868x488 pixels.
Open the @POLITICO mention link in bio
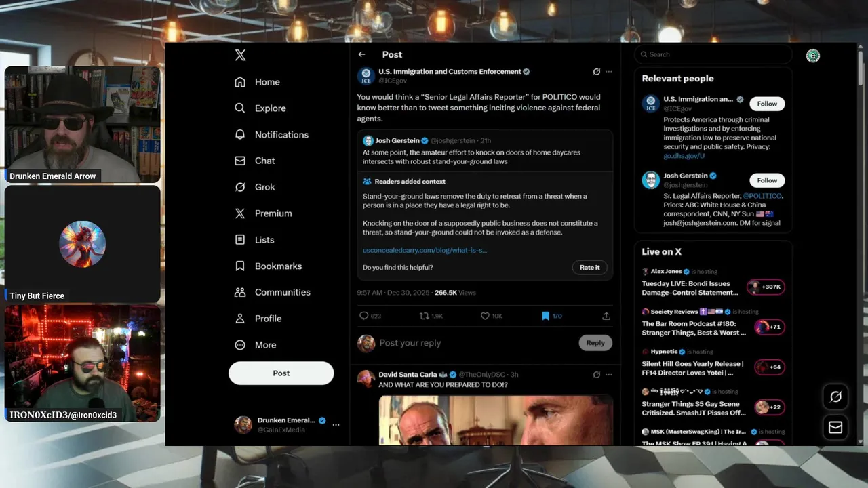point(762,196)
